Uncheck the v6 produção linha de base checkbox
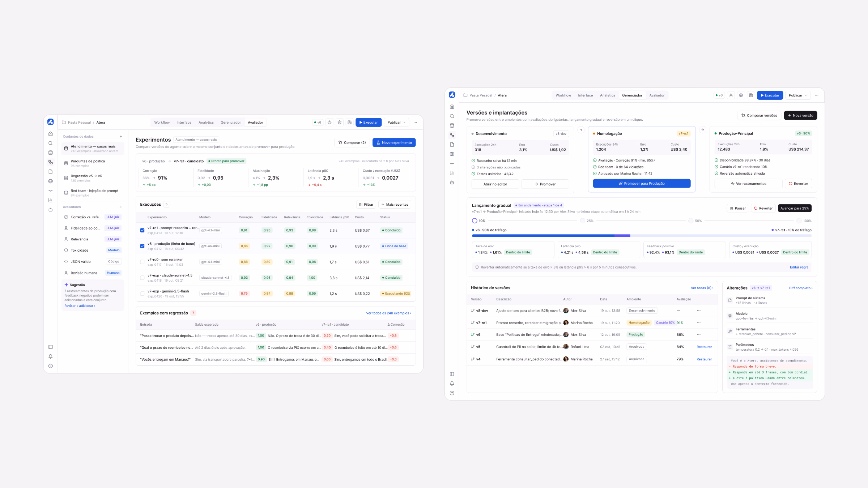 point(142,246)
